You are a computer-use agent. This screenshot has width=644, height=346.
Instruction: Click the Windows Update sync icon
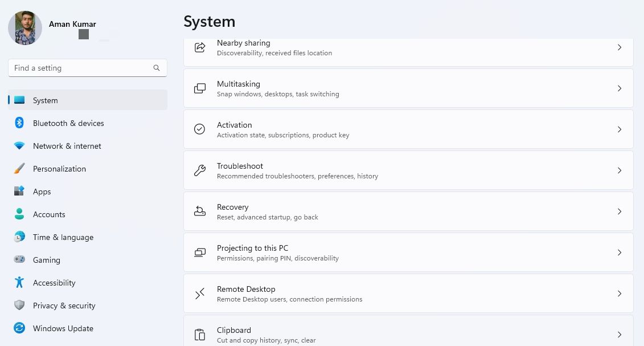pos(19,328)
